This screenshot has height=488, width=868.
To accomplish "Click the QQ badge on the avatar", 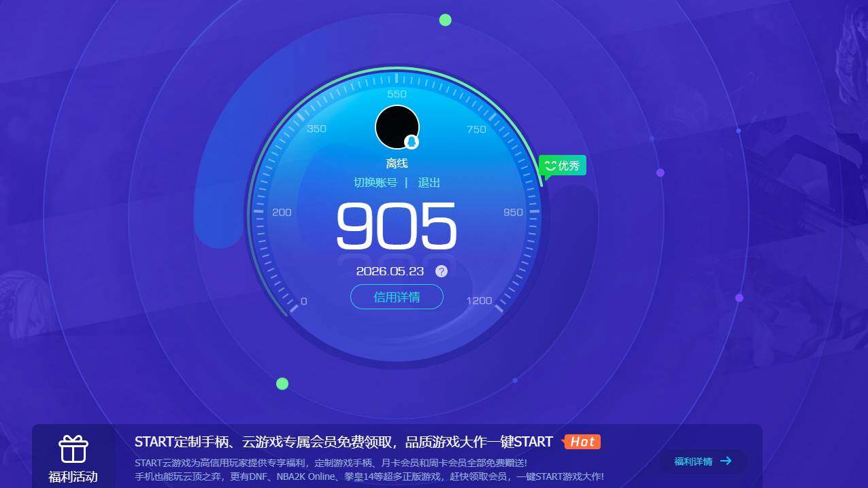I will click(x=412, y=142).
